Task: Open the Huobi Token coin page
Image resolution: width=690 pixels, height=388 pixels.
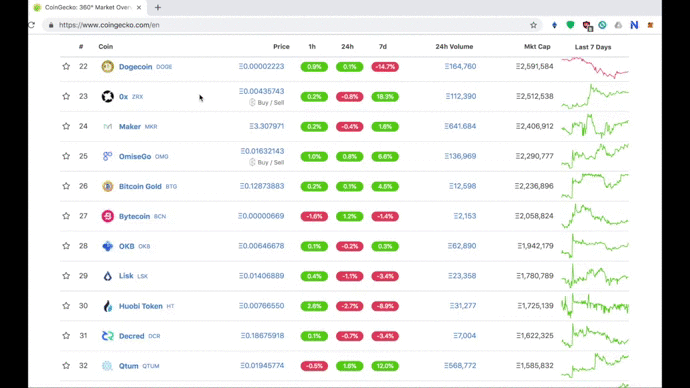Action: [x=141, y=306]
